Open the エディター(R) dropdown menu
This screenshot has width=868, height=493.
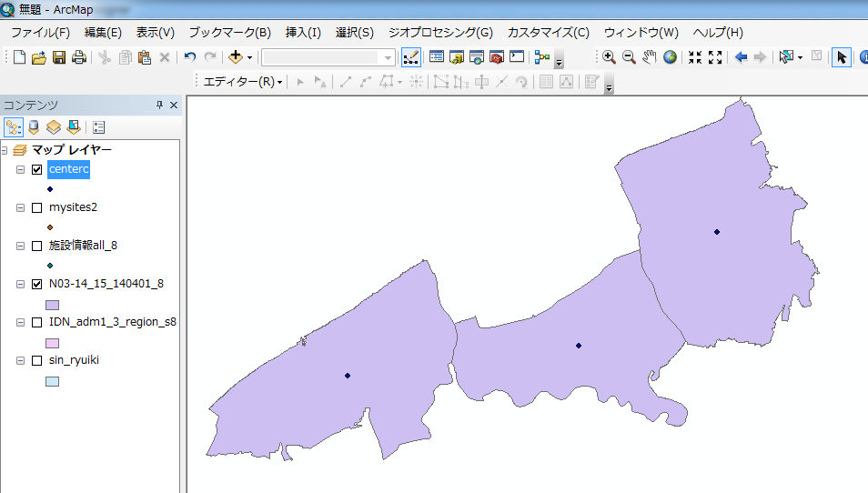click(242, 82)
